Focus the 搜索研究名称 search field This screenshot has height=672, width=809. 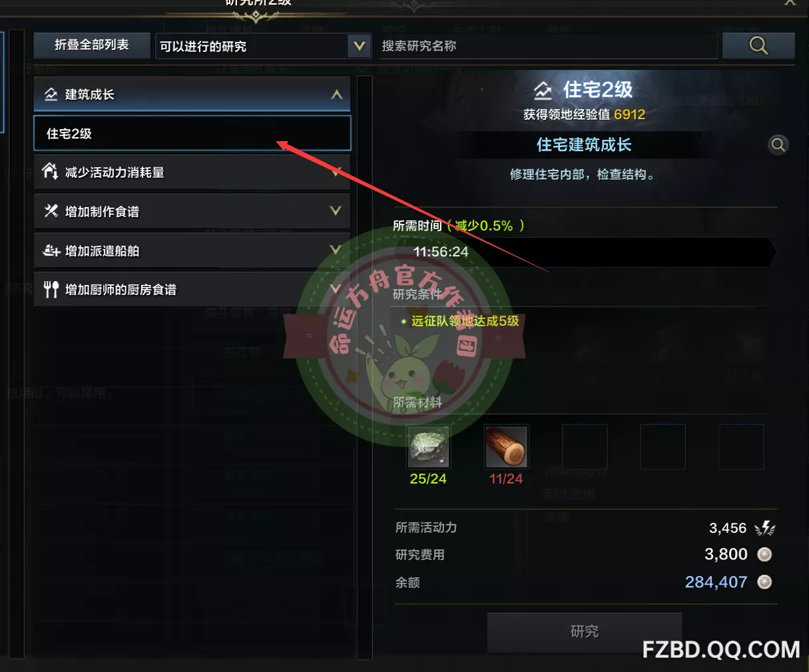[x=548, y=46]
